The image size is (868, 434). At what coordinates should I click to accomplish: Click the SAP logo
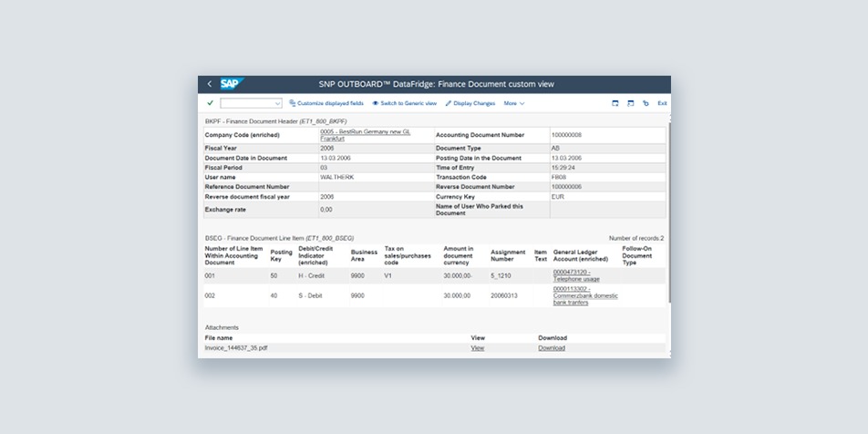pyautogui.click(x=232, y=84)
